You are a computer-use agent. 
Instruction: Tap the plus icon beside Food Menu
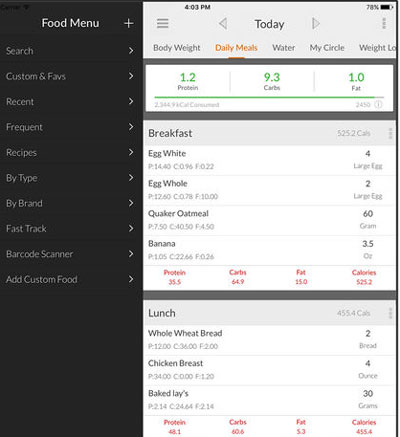pyautogui.click(x=129, y=23)
